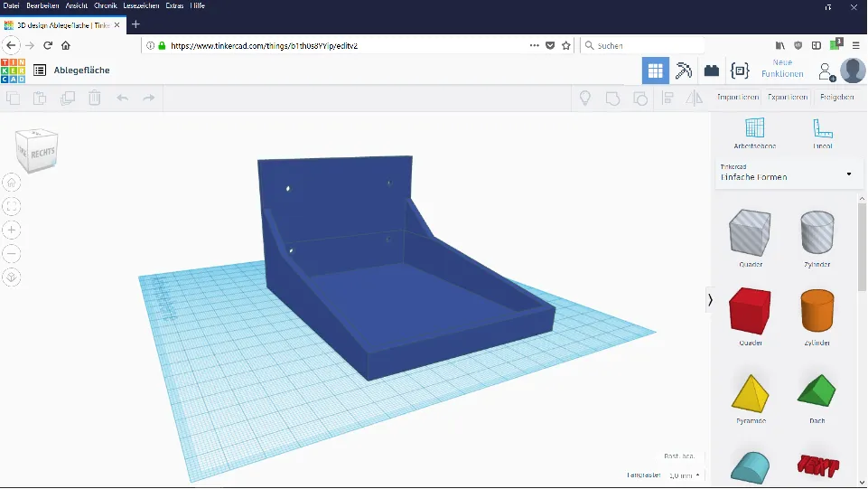Click the Tinkercad logo
868x489 pixels.
(x=13, y=71)
